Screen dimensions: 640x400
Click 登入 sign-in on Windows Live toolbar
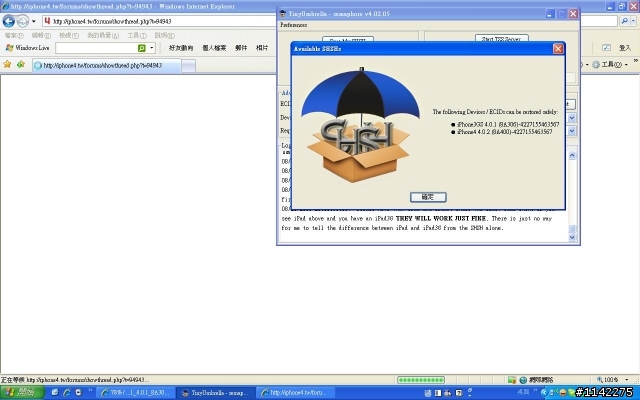point(625,48)
